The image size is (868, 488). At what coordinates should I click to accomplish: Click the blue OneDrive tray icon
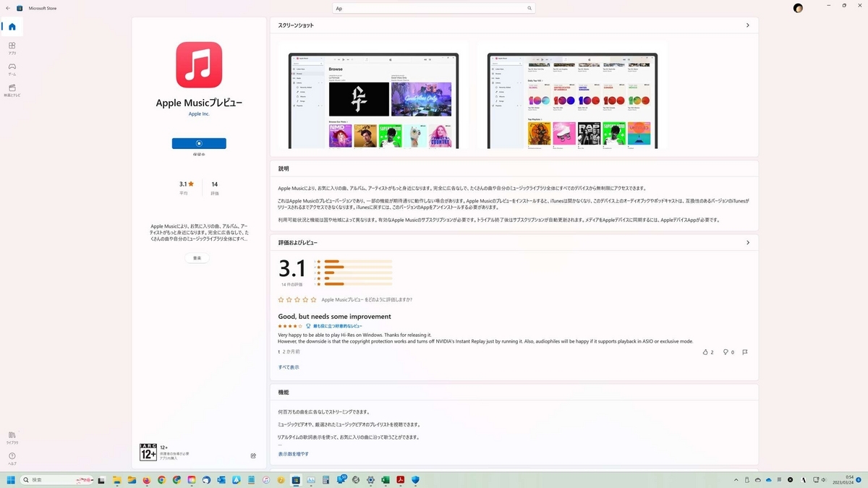[769, 480]
